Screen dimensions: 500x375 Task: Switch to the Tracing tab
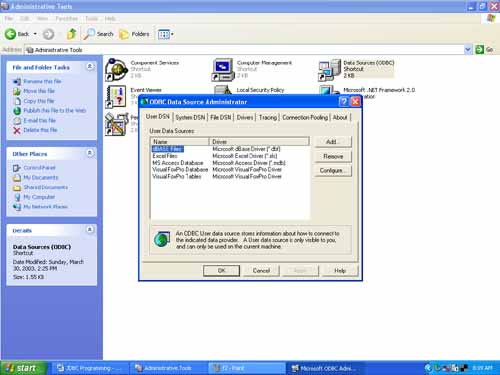pyautogui.click(x=268, y=117)
